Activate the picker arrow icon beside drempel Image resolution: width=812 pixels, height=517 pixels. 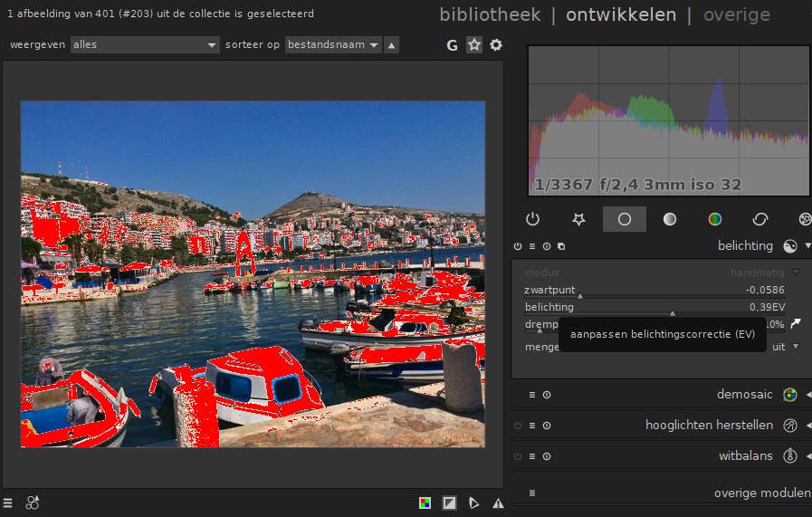[796, 323]
